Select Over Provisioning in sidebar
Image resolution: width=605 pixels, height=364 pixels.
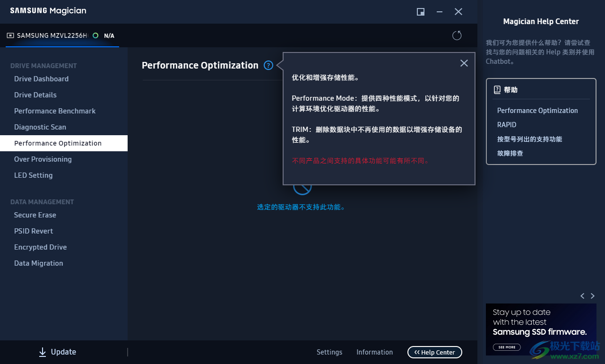pyautogui.click(x=43, y=159)
